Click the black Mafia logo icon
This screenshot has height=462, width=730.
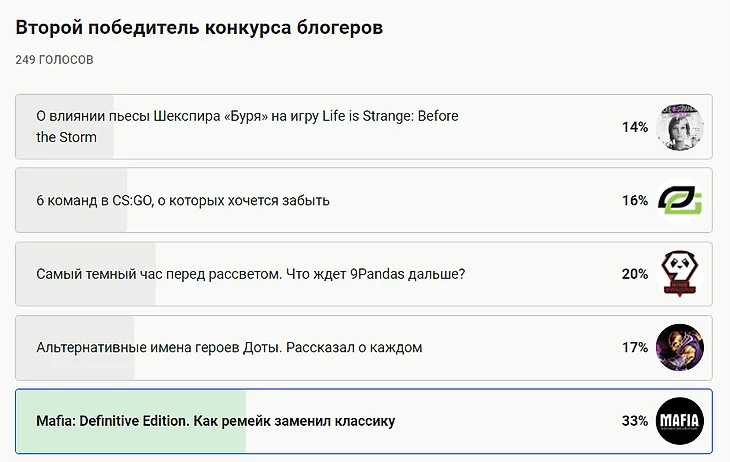pyautogui.click(x=680, y=421)
